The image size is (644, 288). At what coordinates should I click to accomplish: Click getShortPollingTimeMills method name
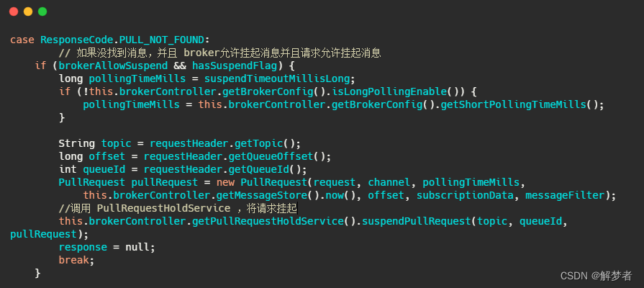513,104
